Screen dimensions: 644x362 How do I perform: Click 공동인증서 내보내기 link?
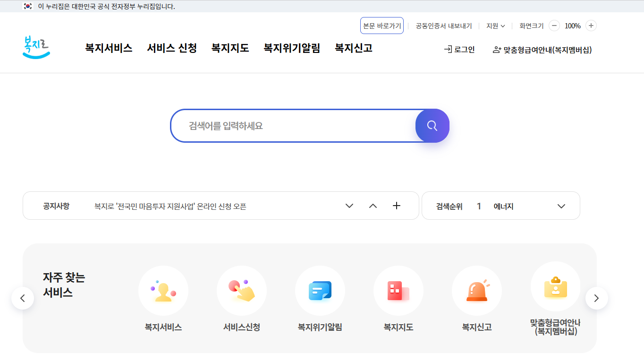click(444, 26)
